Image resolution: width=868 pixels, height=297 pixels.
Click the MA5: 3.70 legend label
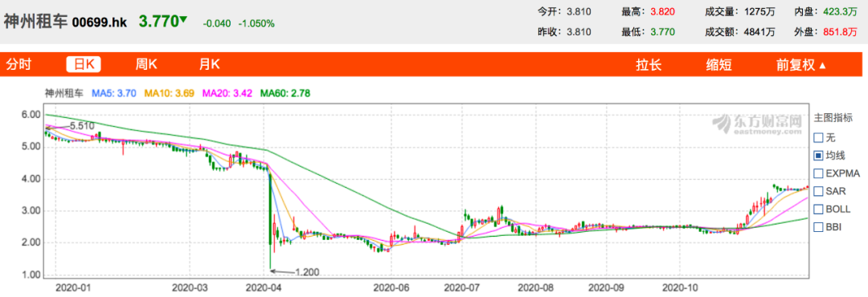click(114, 94)
